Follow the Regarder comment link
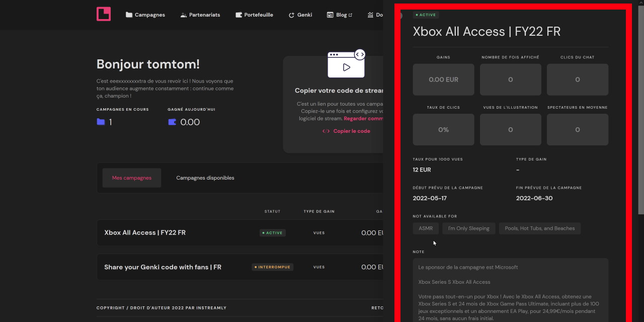This screenshot has height=322, width=644. click(363, 119)
